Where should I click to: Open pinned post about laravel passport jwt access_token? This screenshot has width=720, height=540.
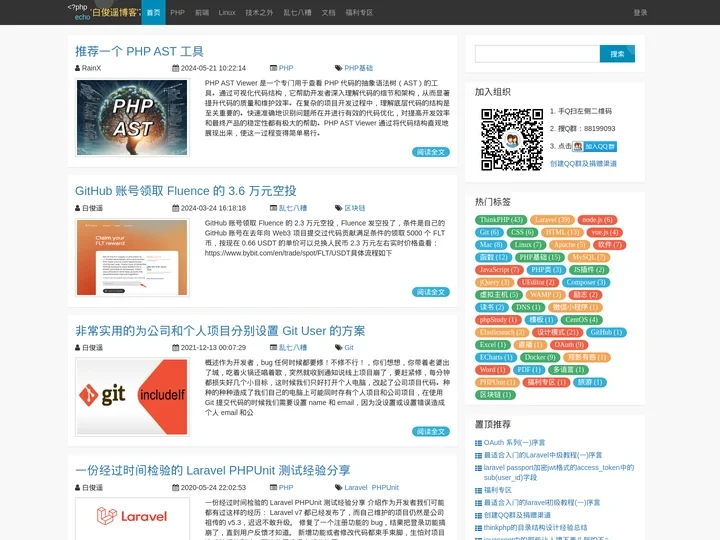click(559, 472)
